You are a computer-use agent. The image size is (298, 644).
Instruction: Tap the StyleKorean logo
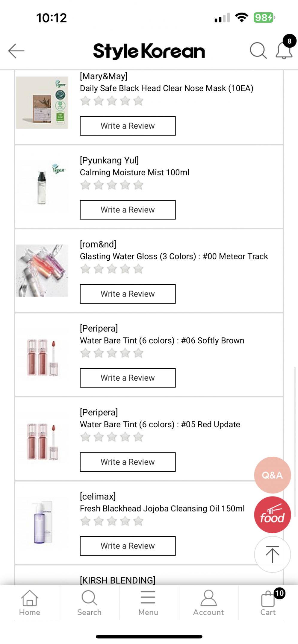coord(149,51)
